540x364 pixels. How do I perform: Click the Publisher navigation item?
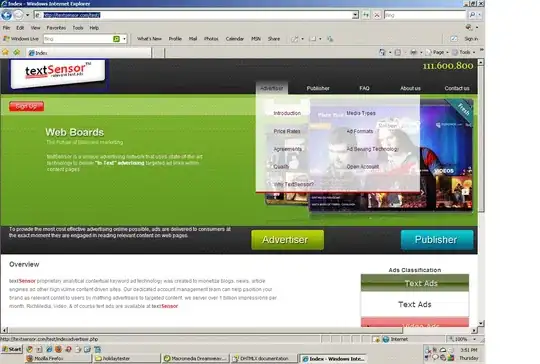pyautogui.click(x=318, y=89)
